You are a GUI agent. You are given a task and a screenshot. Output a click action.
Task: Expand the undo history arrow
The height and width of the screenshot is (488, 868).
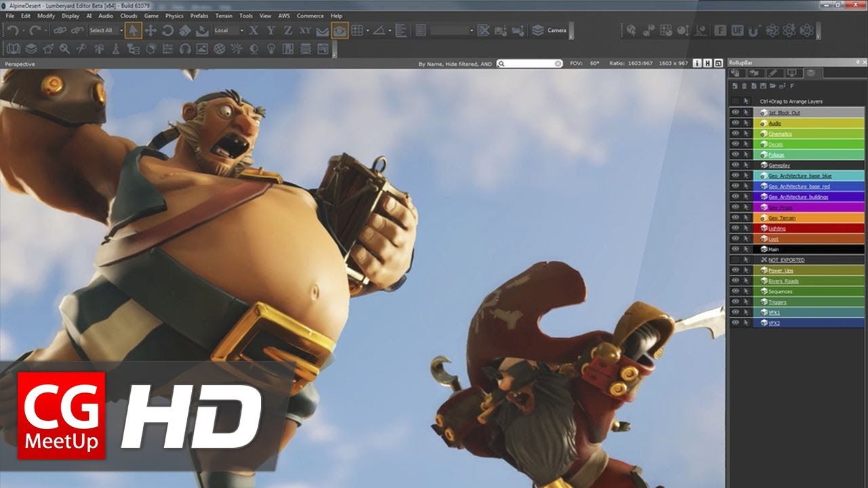tap(23, 30)
